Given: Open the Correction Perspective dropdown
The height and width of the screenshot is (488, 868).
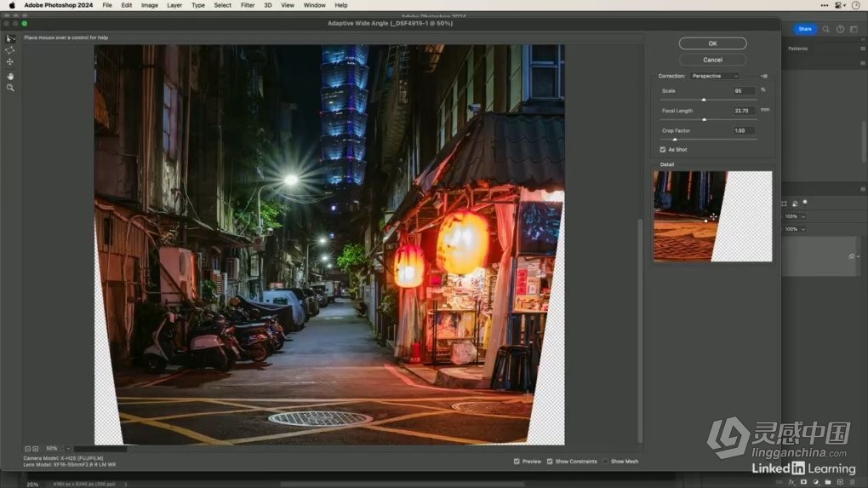Looking at the screenshot, I should [x=715, y=76].
